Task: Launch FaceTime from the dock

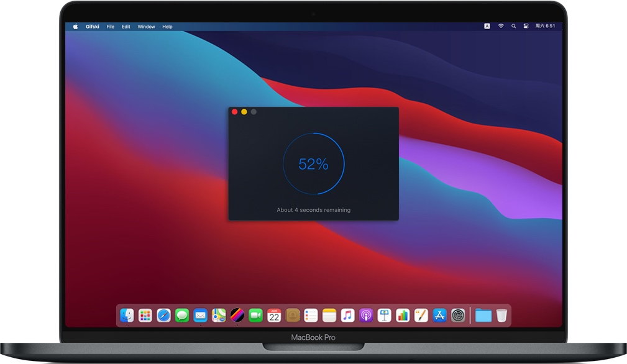Action: click(255, 315)
